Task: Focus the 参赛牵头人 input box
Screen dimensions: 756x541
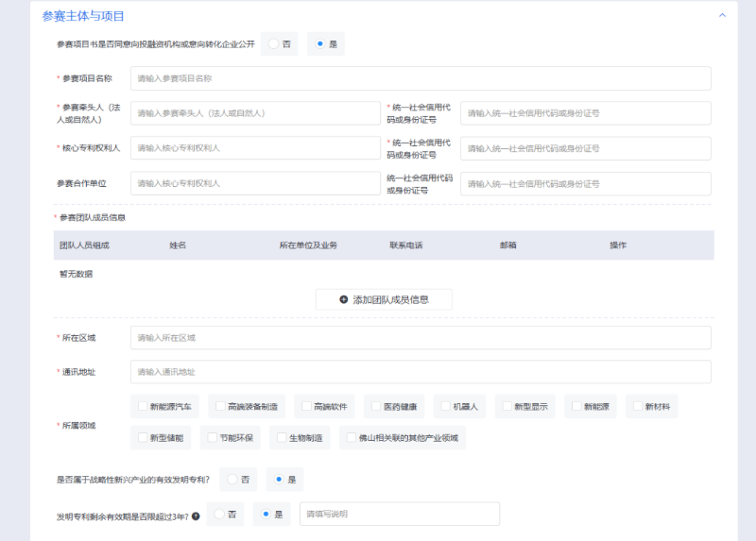Action: click(253, 113)
